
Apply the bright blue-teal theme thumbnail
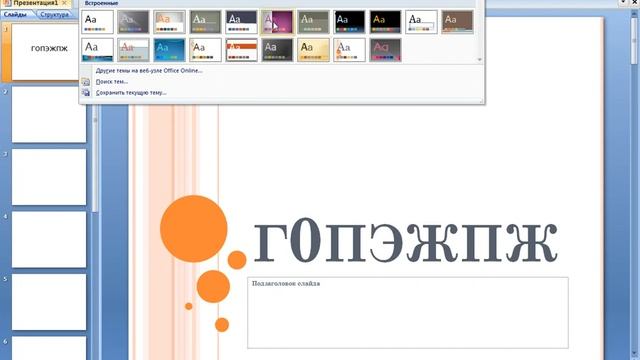coord(169,50)
